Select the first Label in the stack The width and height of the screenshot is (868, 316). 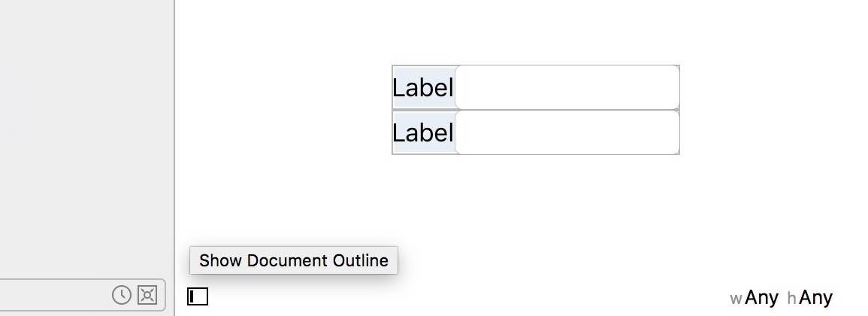(x=424, y=87)
